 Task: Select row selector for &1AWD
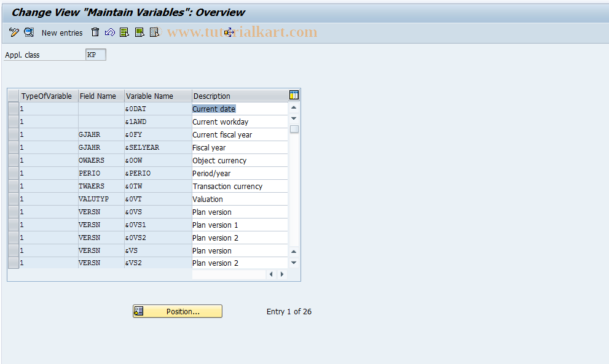(x=14, y=122)
